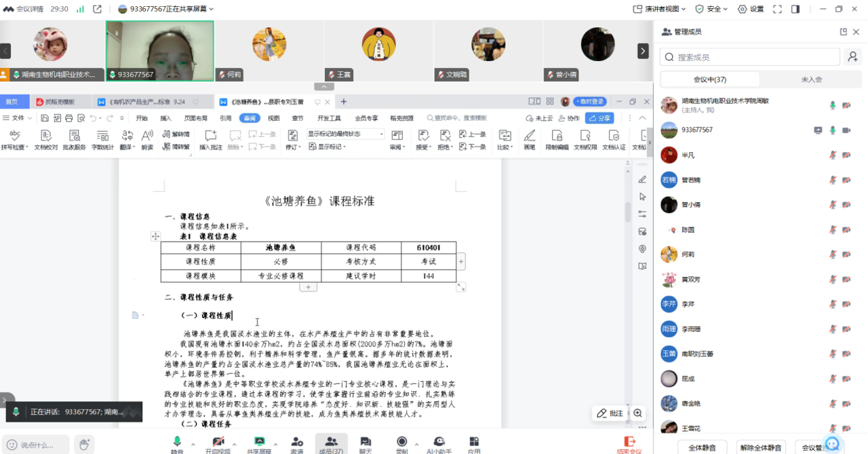Open the chat panel from bottom toolbar
868x454 pixels.
tap(366, 442)
